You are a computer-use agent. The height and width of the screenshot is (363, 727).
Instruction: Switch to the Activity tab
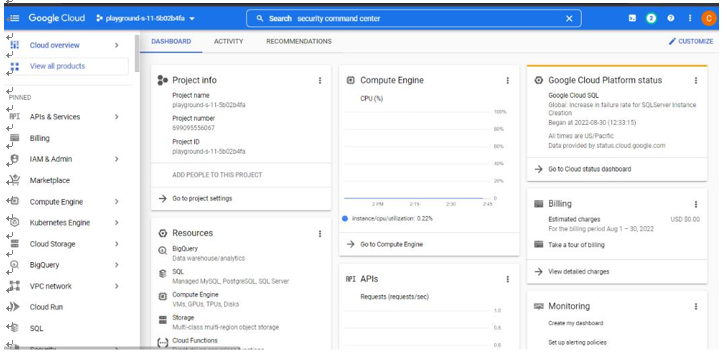[x=229, y=41]
